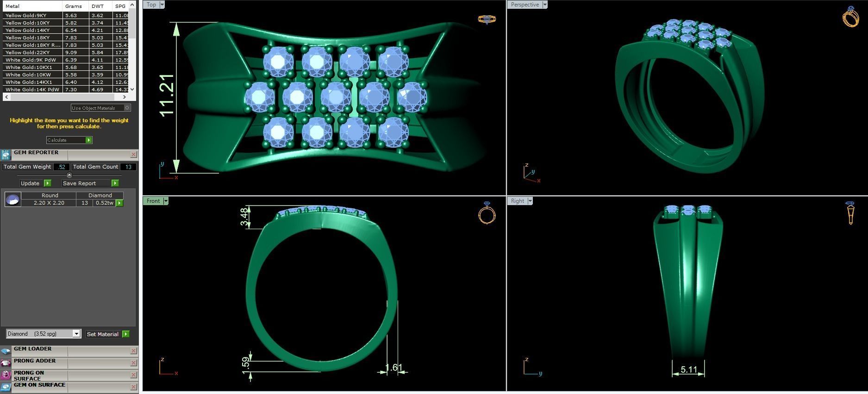The height and width of the screenshot is (394, 868).
Task: Select the Top viewport label
Action: pos(151,5)
